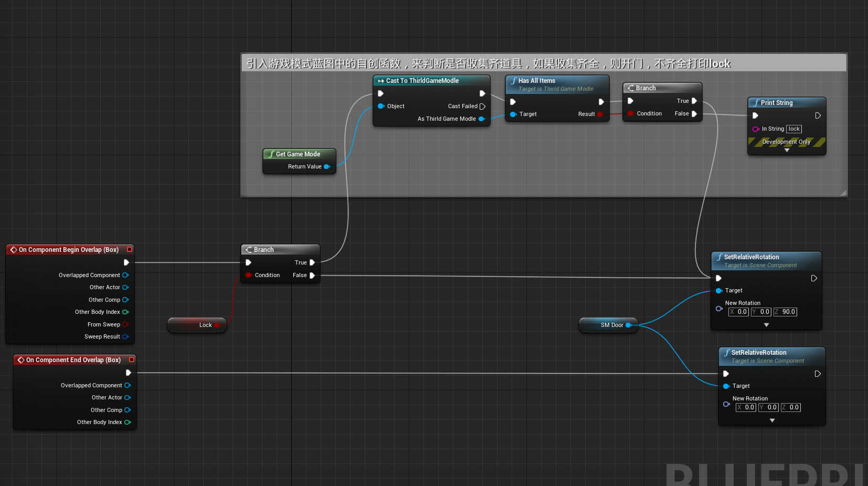
Task: Select On Component Begin Overlap (Box) event header
Action: (70, 250)
